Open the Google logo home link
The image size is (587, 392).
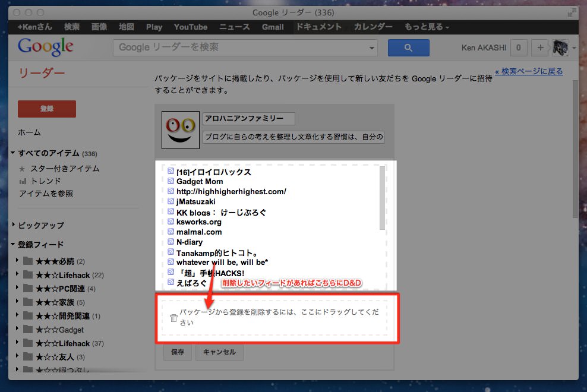(45, 47)
